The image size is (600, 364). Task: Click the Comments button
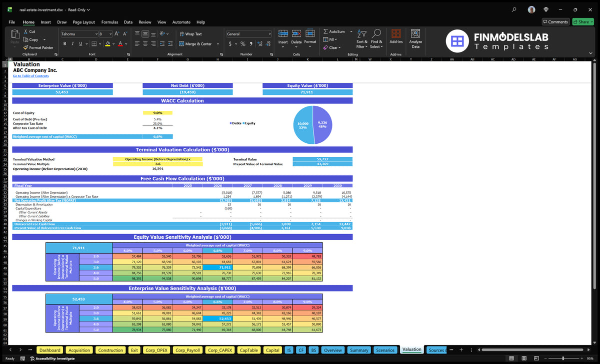[x=555, y=22]
